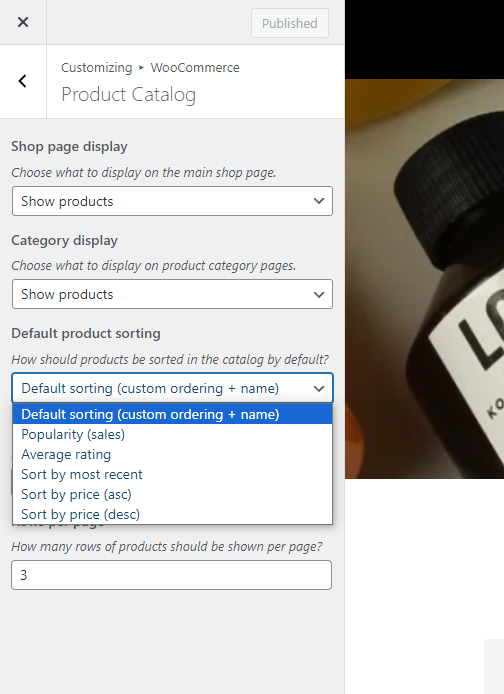Viewport: 504px width, 694px height.
Task: Click the Product Catalog section heading
Action: pyautogui.click(x=128, y=94)
